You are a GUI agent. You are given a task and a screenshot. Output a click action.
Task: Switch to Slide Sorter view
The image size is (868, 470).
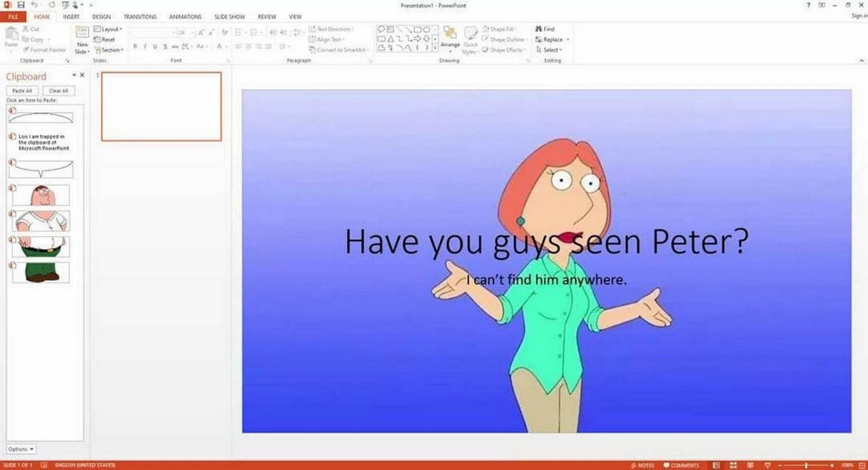click(732, 465)
